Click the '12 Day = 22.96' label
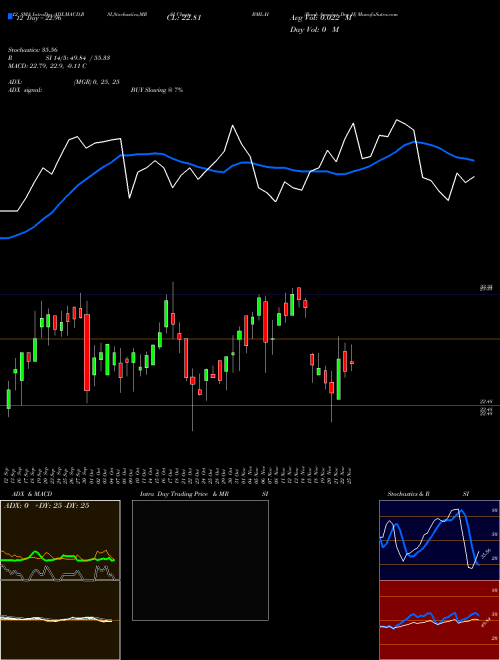The height and width of the screenshot is (660, 500). (x=39, y=18)
